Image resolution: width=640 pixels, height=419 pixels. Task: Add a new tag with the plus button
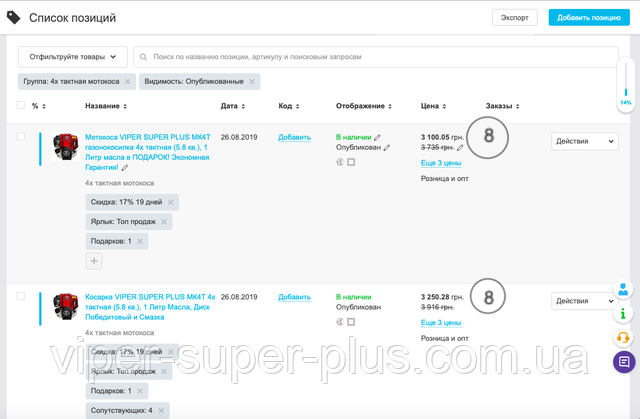tap(94, 261)
